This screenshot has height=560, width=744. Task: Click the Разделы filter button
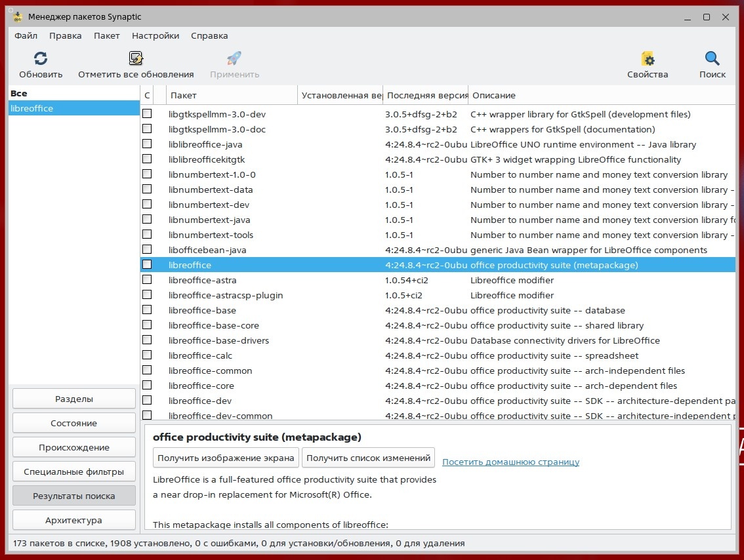[74, 399]
